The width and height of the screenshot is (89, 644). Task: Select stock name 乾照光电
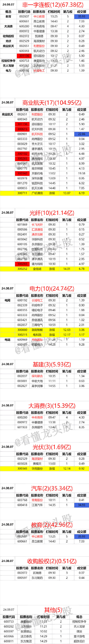pyautogui.click(x=37, y=154)
